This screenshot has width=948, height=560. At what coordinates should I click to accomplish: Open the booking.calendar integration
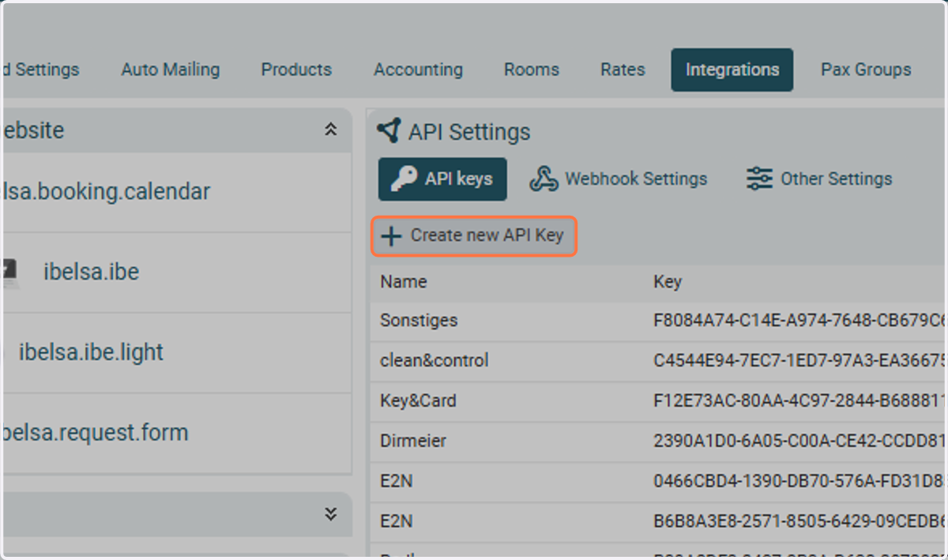(107, 192)
